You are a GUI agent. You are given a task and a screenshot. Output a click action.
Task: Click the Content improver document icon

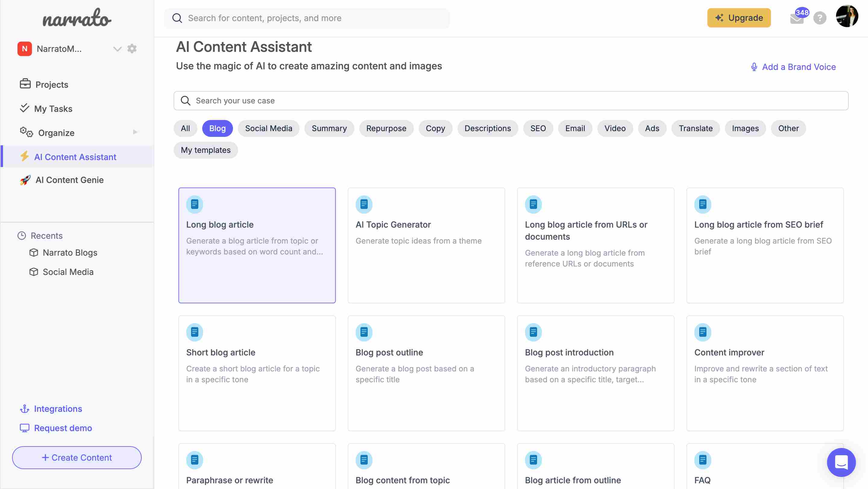(703, 332)
